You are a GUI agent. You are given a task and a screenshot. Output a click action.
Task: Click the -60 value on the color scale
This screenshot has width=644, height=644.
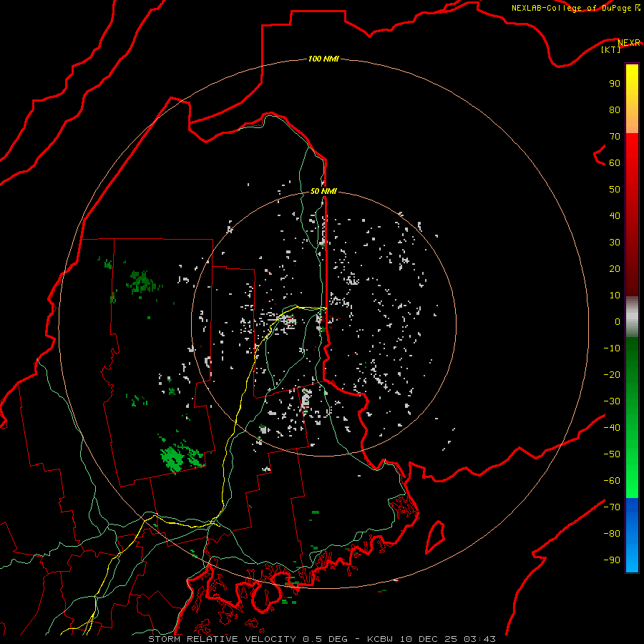pyautogui.click(x=612, y=481)
